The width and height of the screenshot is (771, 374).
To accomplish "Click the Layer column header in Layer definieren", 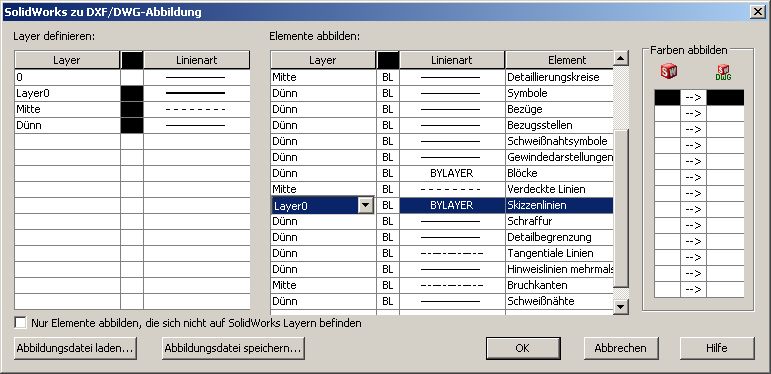I will pos(67,60).
